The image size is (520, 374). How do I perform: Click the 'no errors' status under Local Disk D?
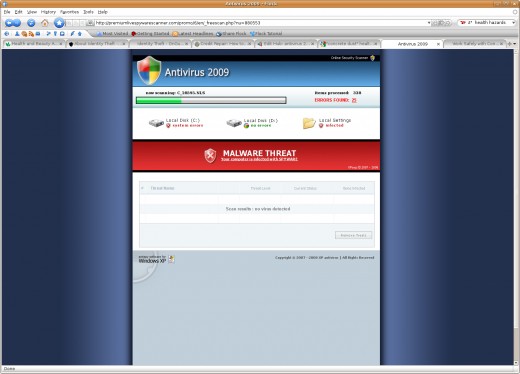click(x=261, y=126)
